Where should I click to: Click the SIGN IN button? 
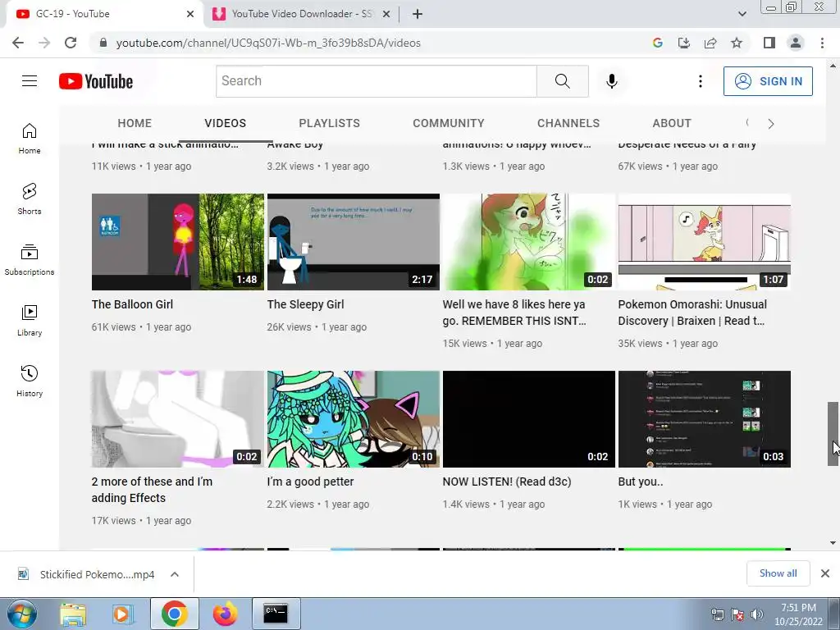pyautogui.click(x=768, y=81)
